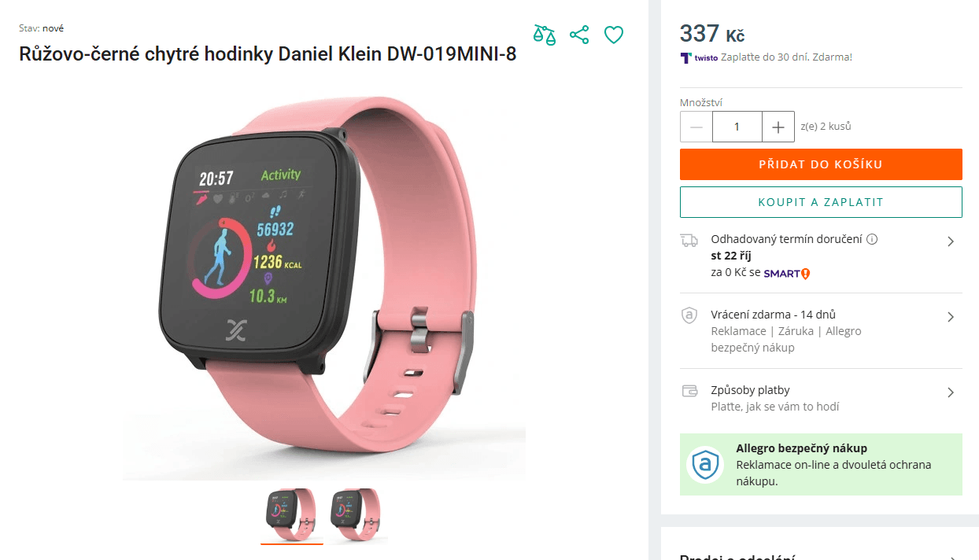Click the KOUPIT A ZAPLATIT button

(x=821, y=202)
